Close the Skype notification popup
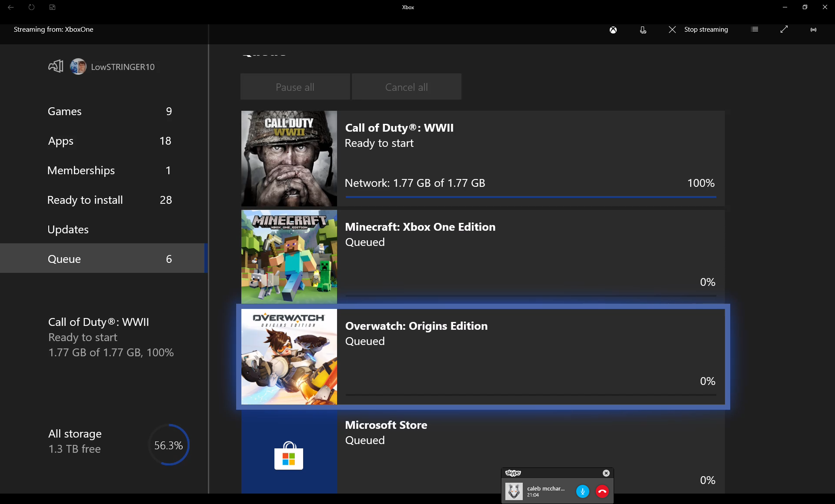Viewport: 835px width, 504px height. tap(607, 473)
